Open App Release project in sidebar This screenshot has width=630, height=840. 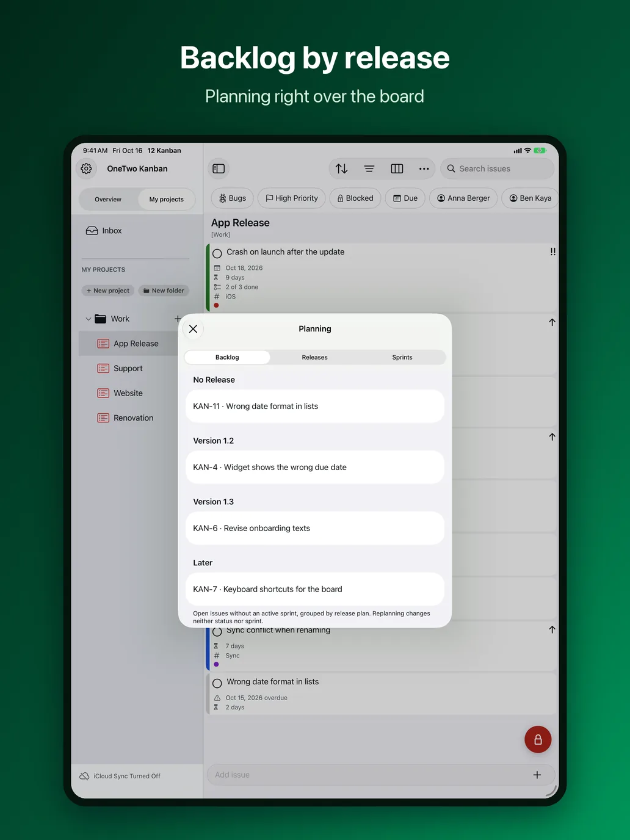tap(128, 344)
